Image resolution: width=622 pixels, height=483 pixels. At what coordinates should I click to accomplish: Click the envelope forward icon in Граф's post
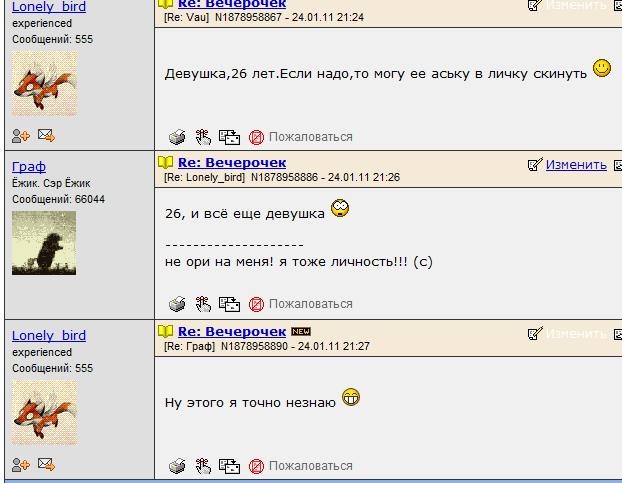pyautogui.click(x=230, y=304)
